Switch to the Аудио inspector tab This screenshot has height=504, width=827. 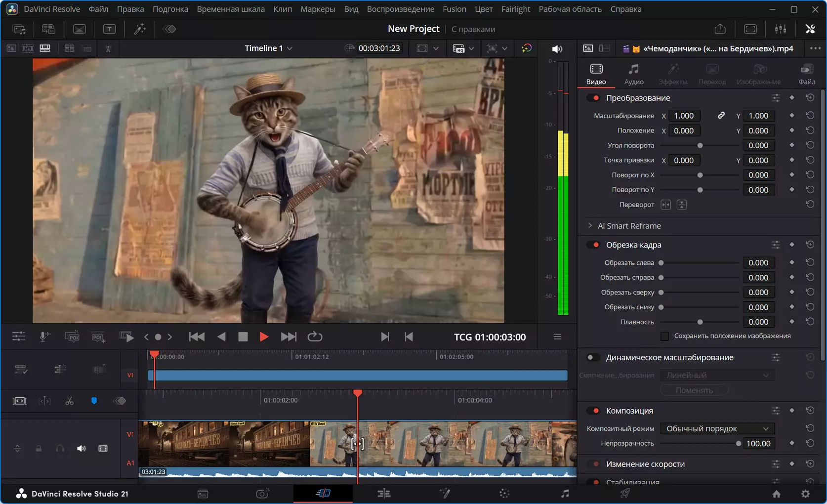pos(634,74)
